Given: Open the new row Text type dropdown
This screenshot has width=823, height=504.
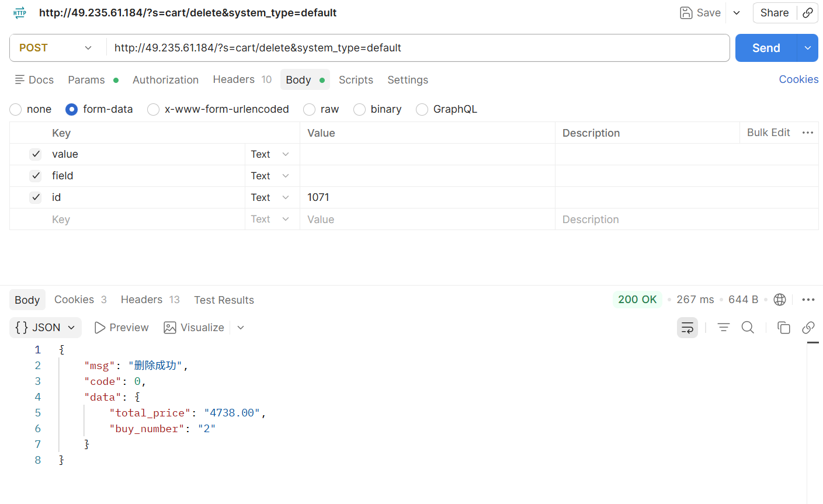Looking at the screenshot, I should pos(270,219).
